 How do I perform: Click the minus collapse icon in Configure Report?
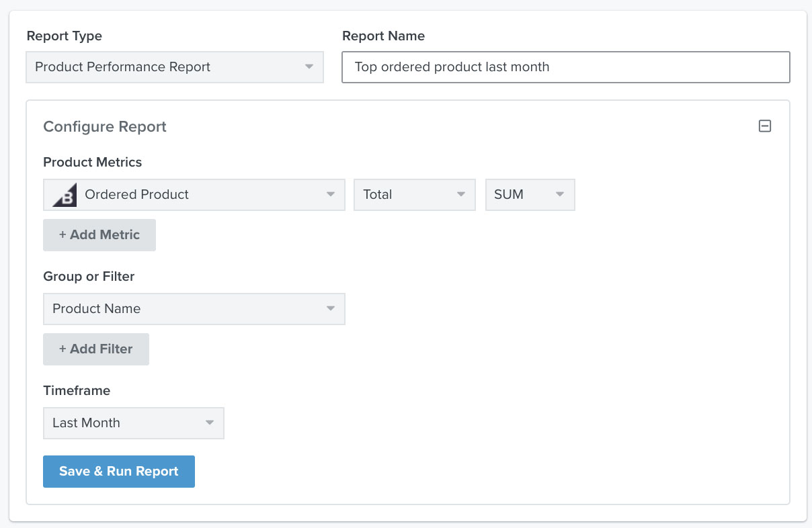[x=764, y=126]
